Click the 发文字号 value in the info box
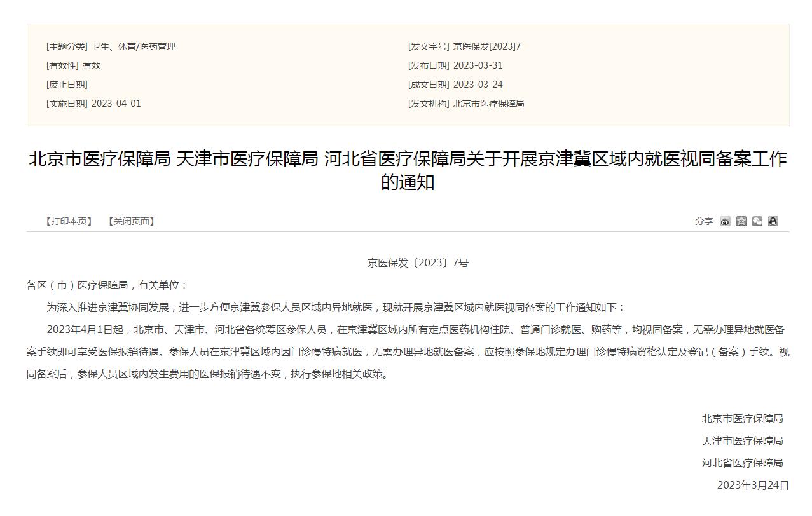This screenshot has width=812, height=516. [486, 46]
